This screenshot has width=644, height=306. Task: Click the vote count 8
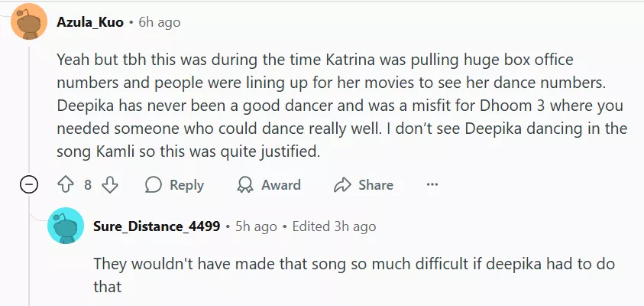tap(88, 185)
